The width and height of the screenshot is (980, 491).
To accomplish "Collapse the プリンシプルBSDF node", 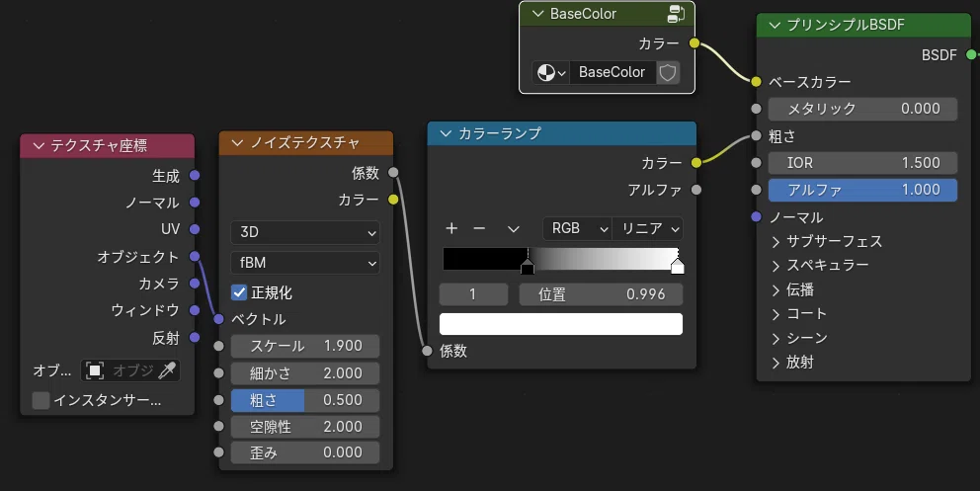I will (x=775, y=25).
